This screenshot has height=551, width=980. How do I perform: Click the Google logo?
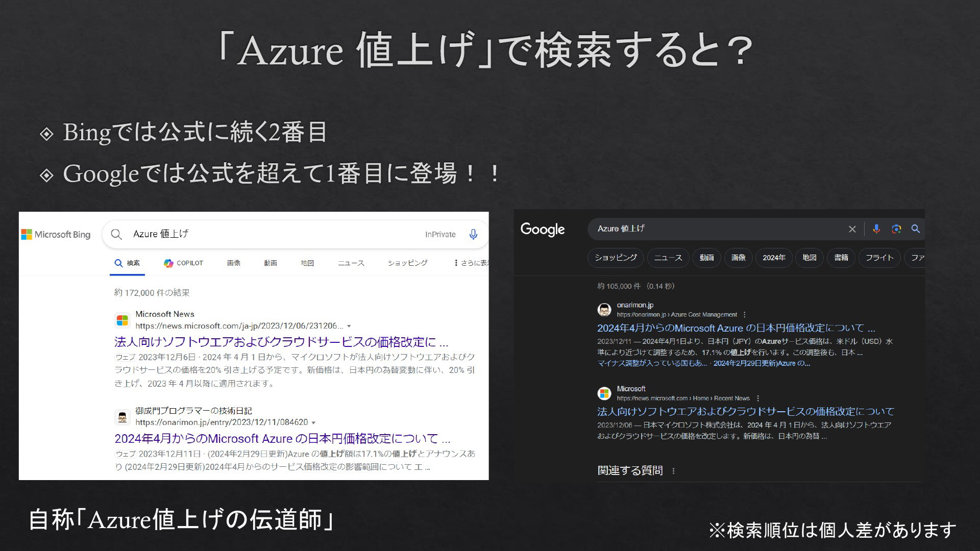tap(543, 230)
